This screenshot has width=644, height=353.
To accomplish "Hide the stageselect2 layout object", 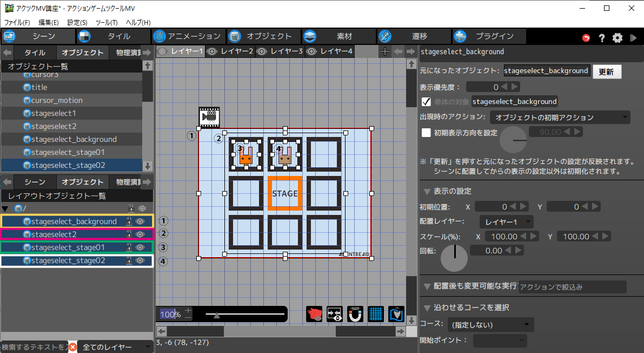I will 141,234.
